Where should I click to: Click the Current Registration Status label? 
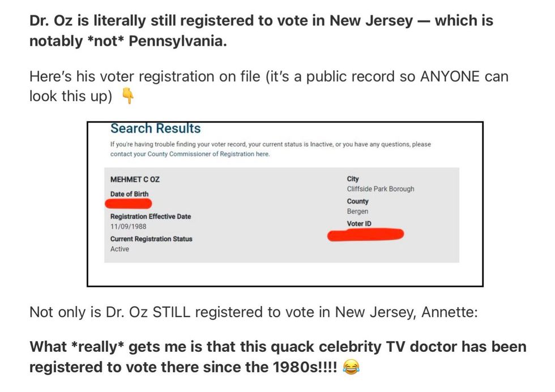[x=151, y=239]
